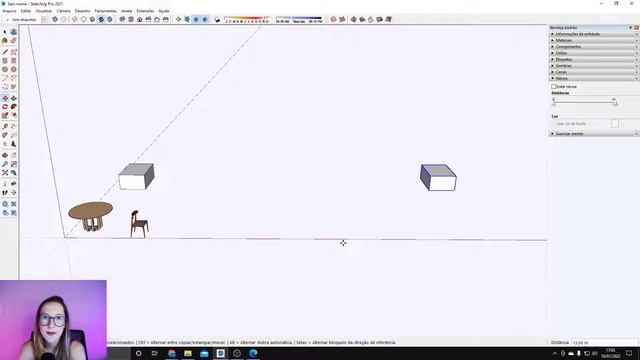Toggle pin on Bandeja padrão tray

tap(631, 27)
